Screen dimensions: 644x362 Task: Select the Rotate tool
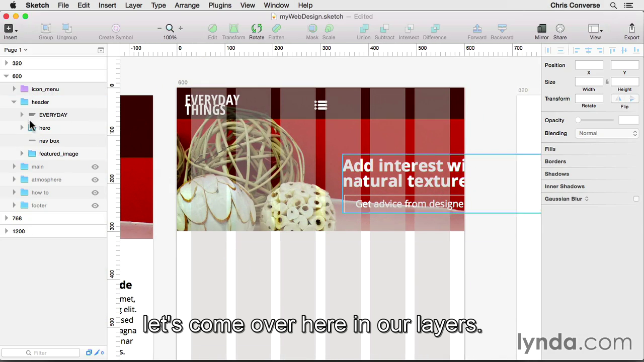click(x=257, y=29)
